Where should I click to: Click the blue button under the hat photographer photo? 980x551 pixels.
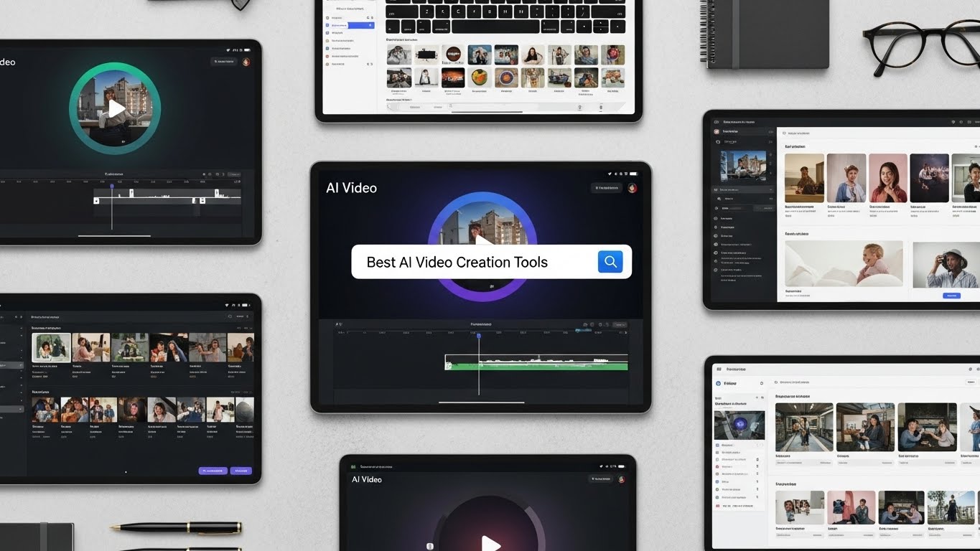click(x=951, y=295)
